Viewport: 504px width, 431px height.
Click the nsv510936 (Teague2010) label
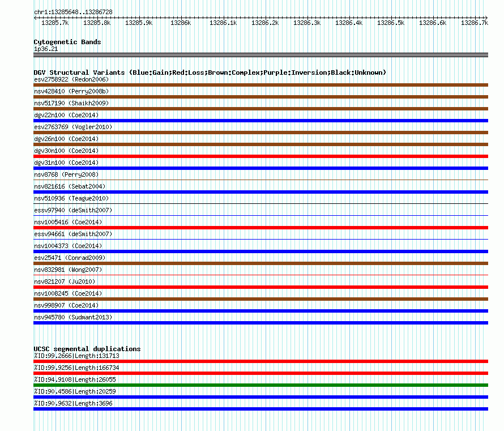[71, 198]
